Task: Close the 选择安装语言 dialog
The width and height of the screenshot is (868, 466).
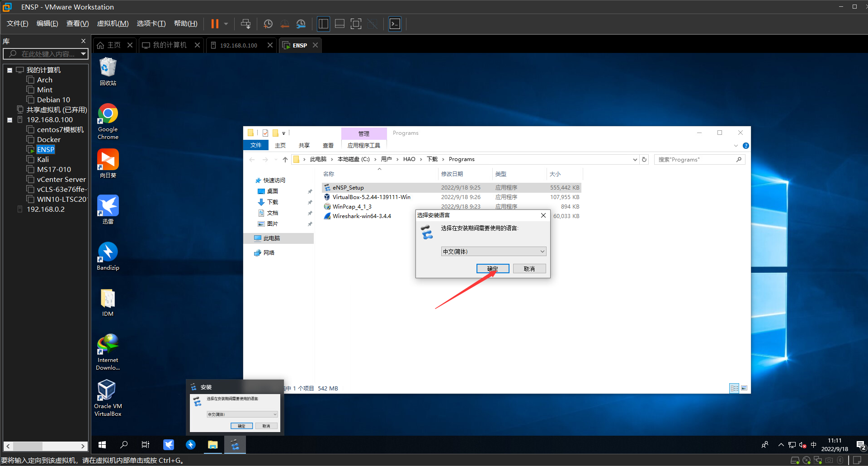Action: click(543, 215)
